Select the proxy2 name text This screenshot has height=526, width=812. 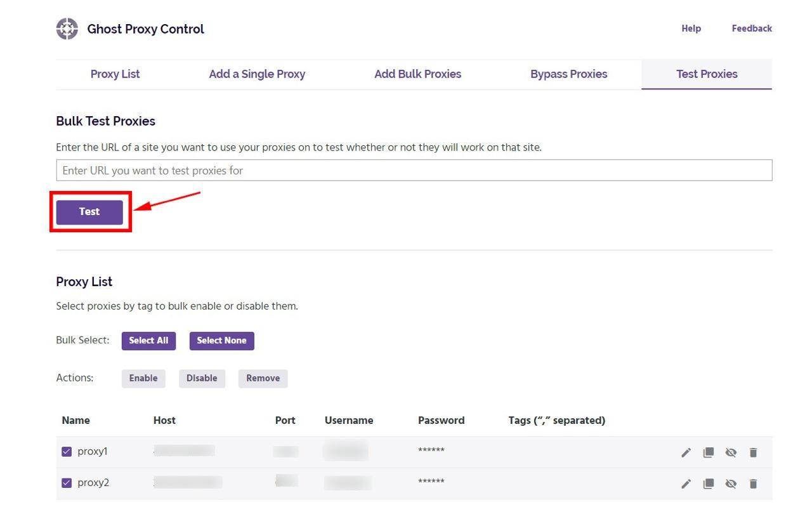pos(93,483)
